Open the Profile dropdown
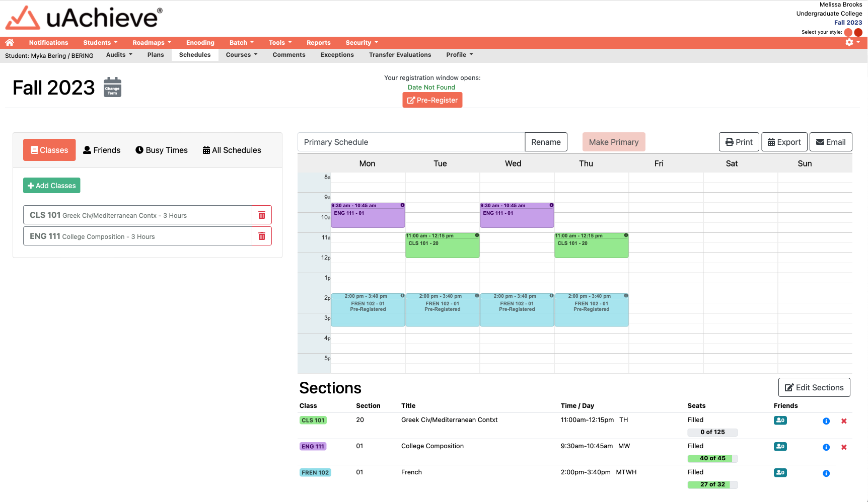Image resolution: width=868 pixels, height=502 pixels. click(459, 54)
